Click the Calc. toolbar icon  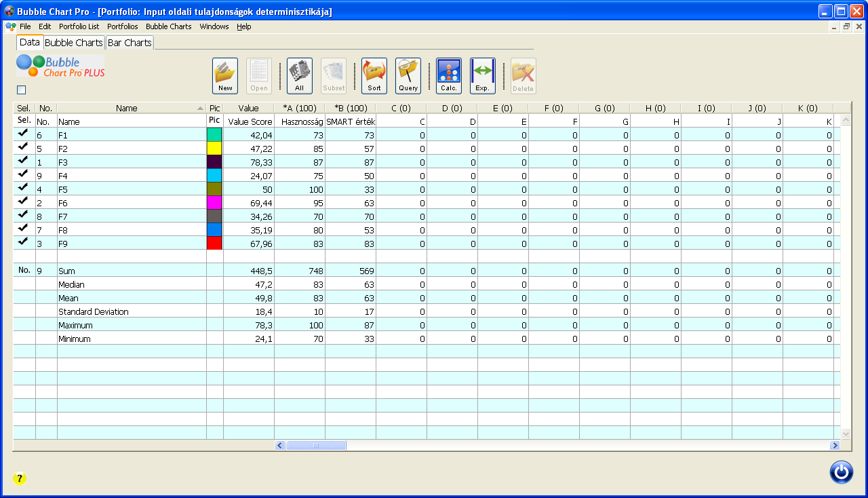449,75
